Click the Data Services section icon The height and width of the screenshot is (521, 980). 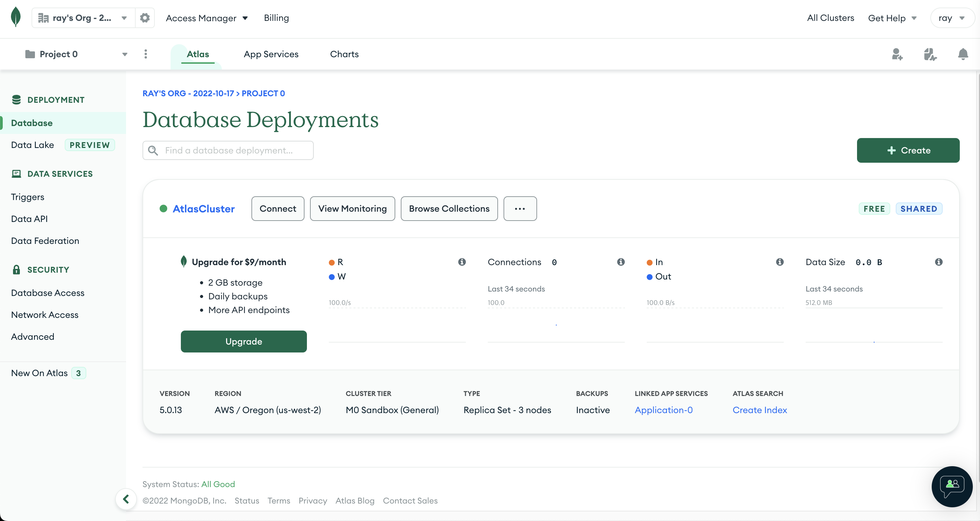point(16,174)
